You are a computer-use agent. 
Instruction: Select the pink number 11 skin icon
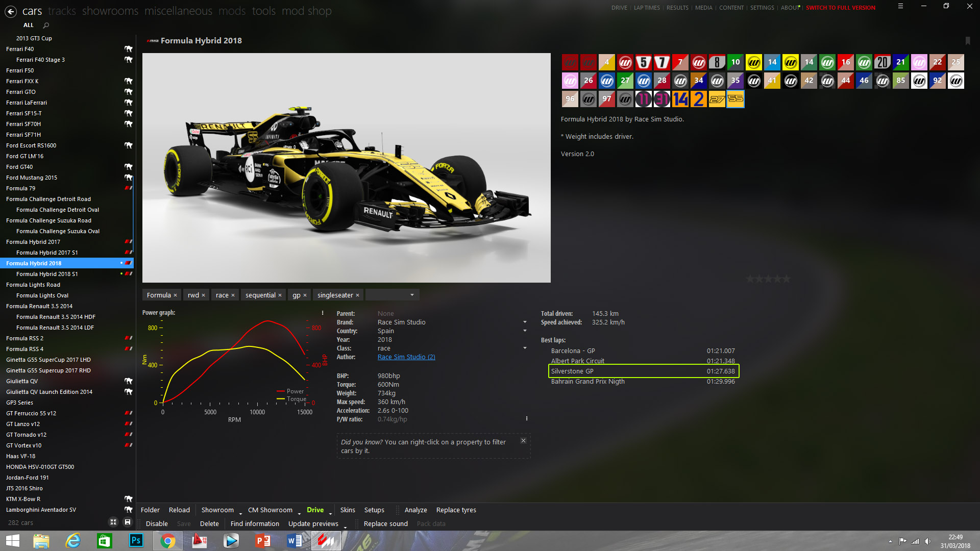(644, 99)
